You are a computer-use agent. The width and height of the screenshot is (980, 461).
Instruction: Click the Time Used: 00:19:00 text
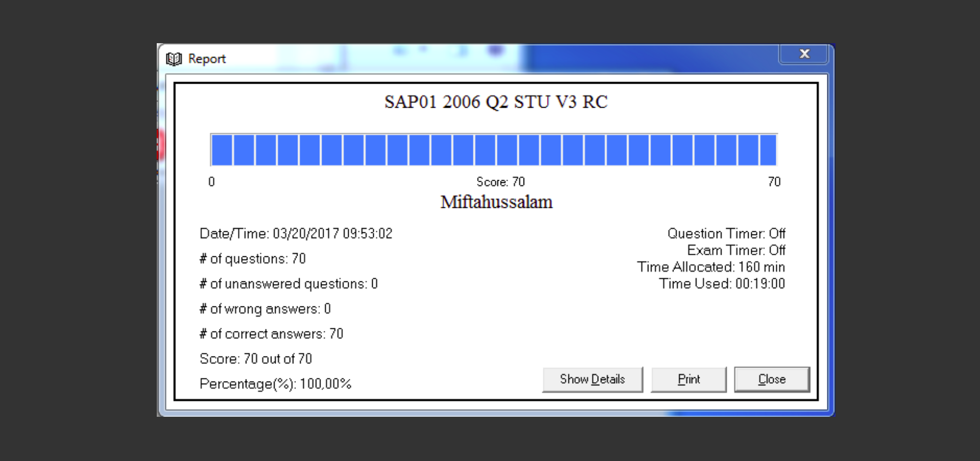(722, 284)
